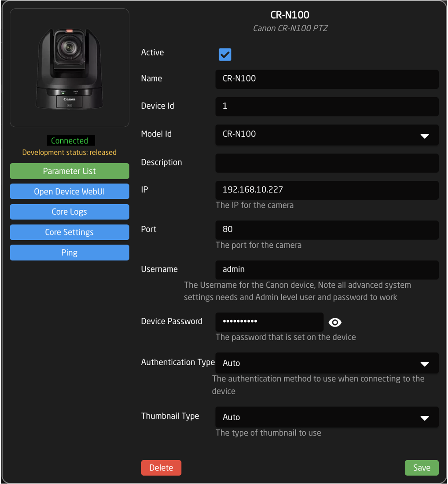Focus the Description input field
Viewport: 448px width, 484px height.
327,163
